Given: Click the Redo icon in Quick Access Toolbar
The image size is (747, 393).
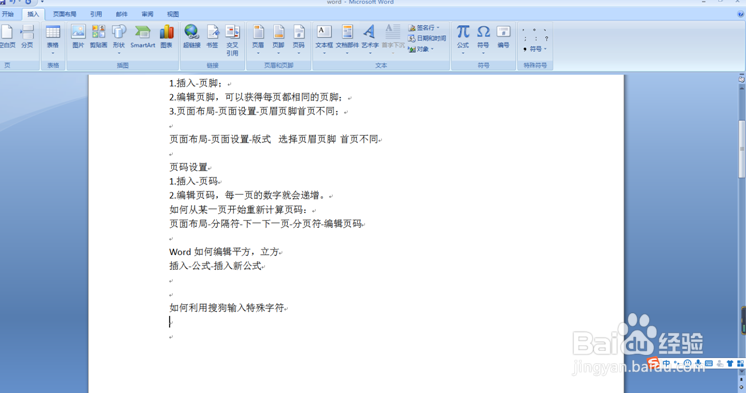Looking at the screenshot, I should tap(28, 2).
